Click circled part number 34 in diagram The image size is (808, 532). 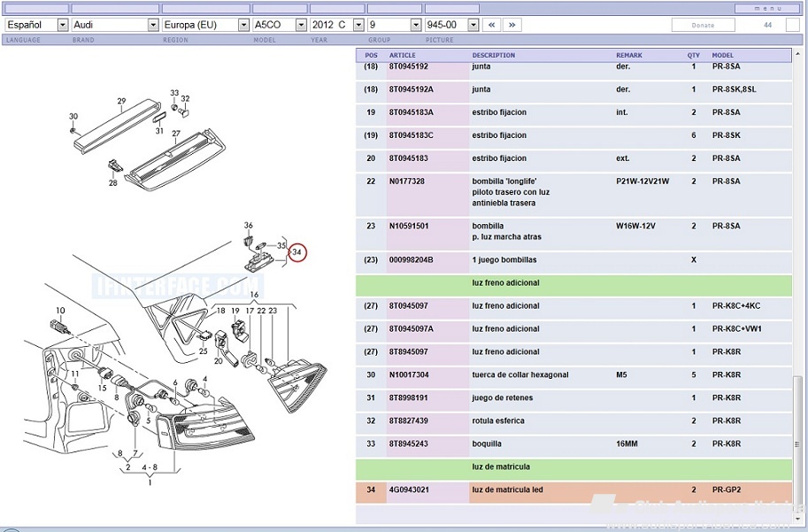296,253
